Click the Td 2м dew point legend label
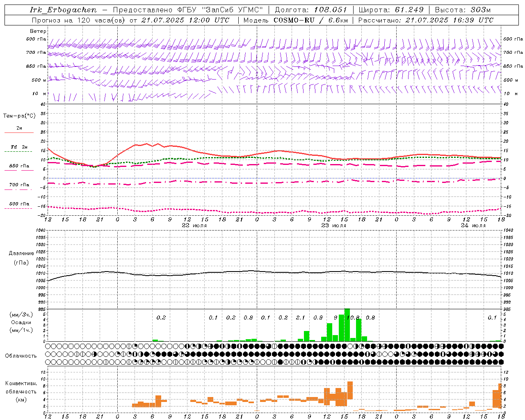This screenshot has height=420, width=525. (19, 147)
